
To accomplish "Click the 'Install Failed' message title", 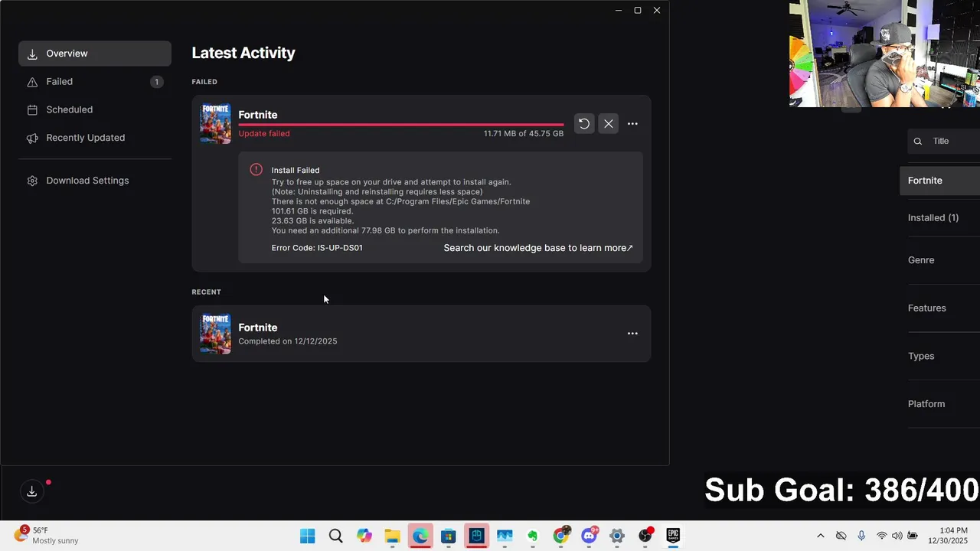I will point(296,170).
